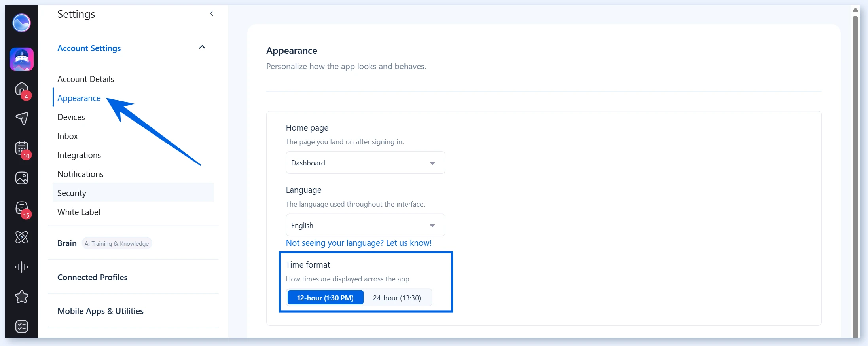Open the audio waveform icon
Screen dimensions: 868x346
pos(22,267)
